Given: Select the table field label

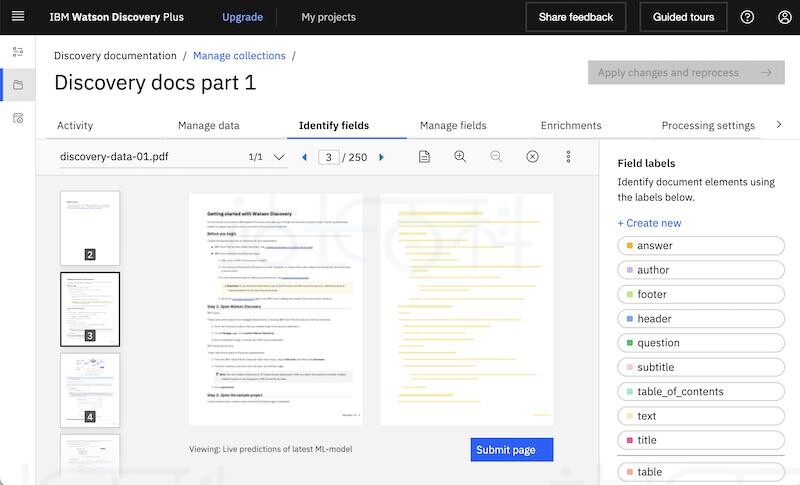Looking at the screenshot, I should point(701,472).
